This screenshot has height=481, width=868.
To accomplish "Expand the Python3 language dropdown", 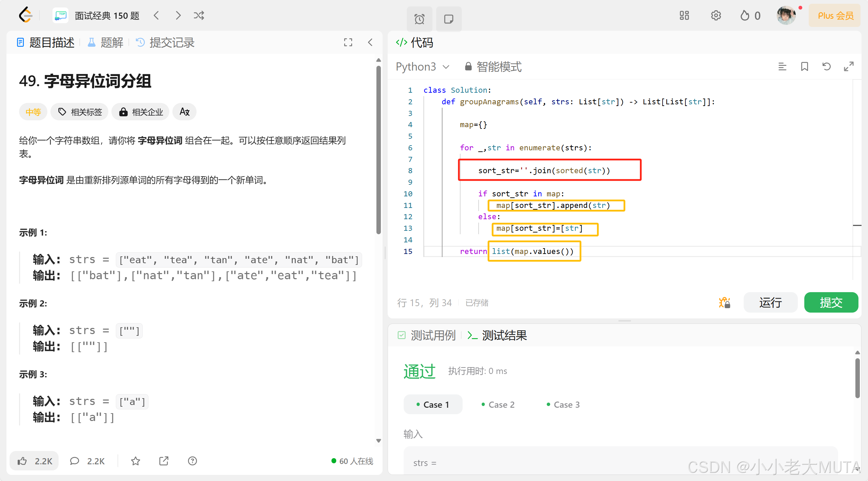I will tap(422, 66).
